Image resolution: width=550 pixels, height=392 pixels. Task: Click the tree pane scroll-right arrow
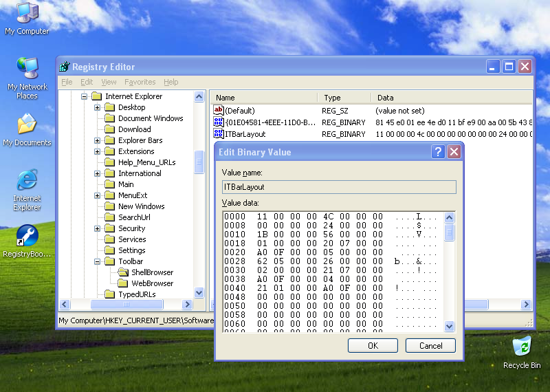pos(187,304)
